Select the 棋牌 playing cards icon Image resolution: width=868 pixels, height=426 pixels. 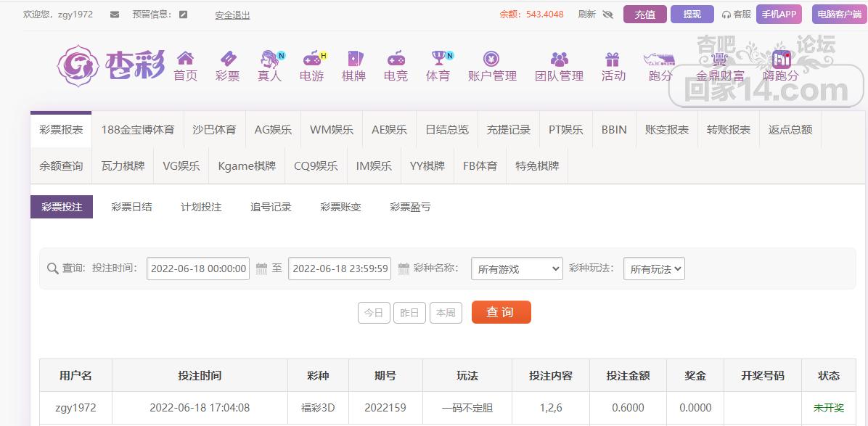(x=353, y=59)
